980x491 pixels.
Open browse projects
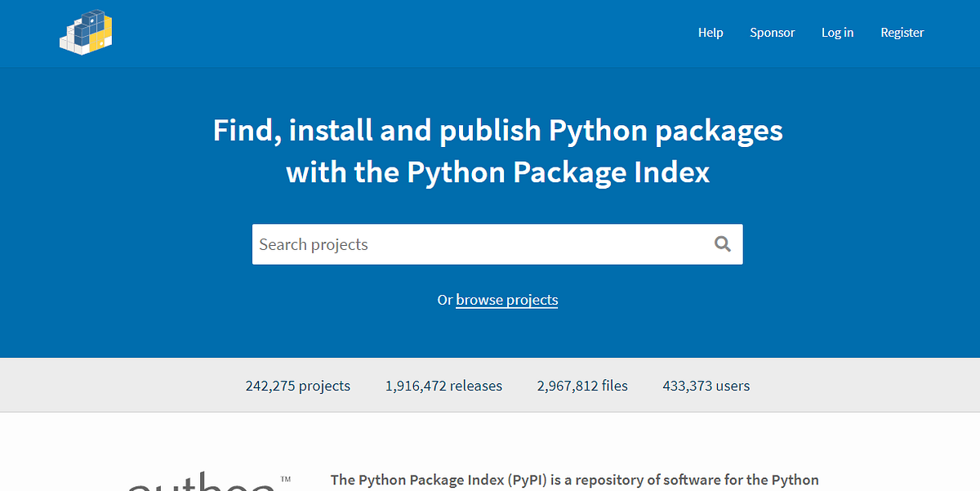(x=506, y=300)
